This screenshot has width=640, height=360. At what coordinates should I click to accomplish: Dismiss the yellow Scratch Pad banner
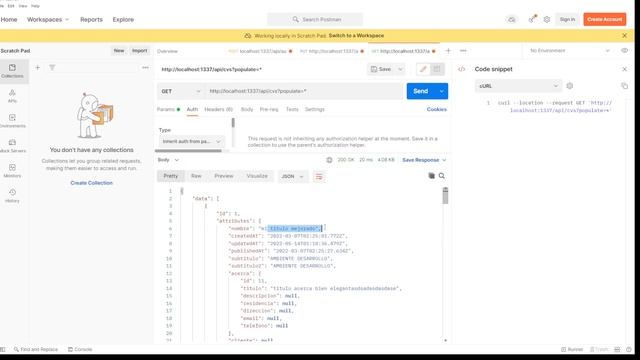tap(624, 36)
